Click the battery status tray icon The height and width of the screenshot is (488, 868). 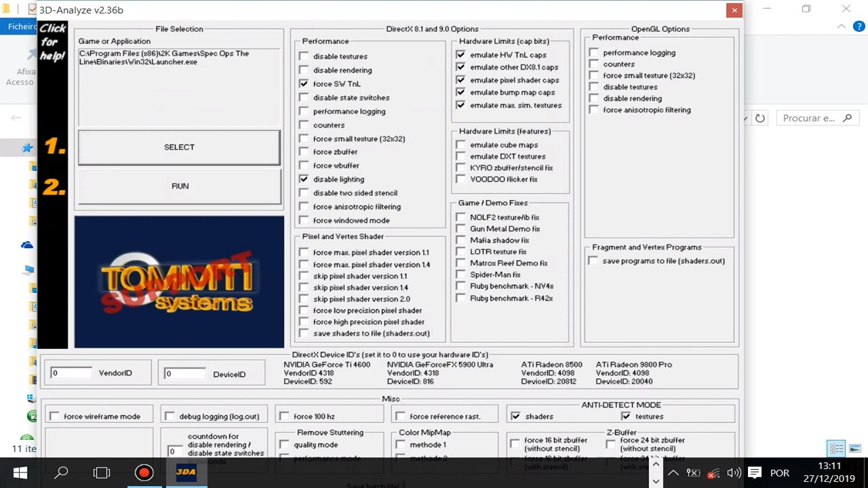(693, 473)
